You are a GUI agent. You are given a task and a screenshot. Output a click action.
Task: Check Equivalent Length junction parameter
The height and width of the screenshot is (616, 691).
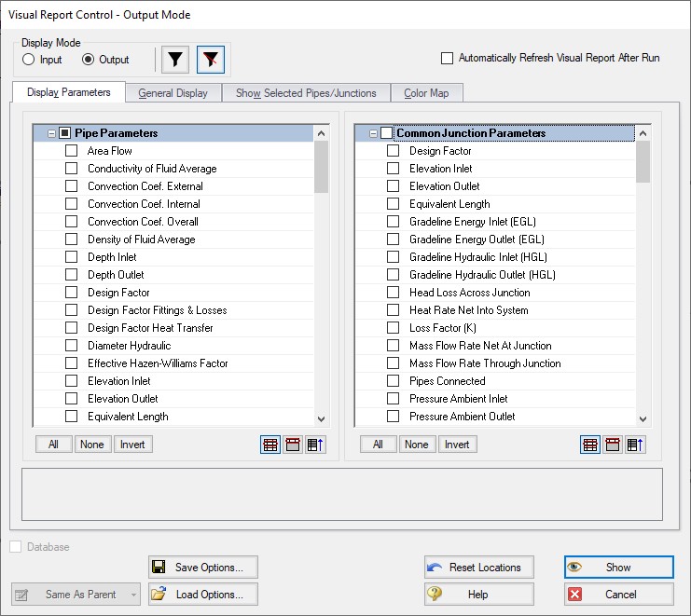tap(393, 204)
